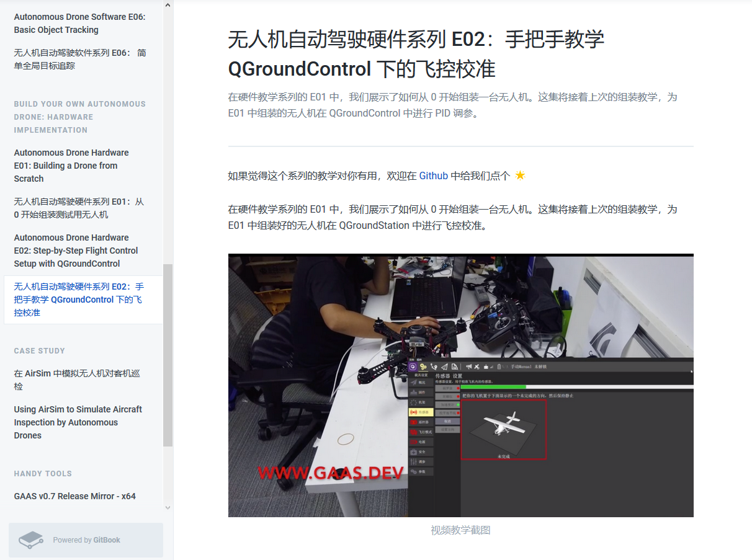752x560 pixels.
Task: Follow the Github link in the article
Action: pyautogui.click(x=434, y=176)
